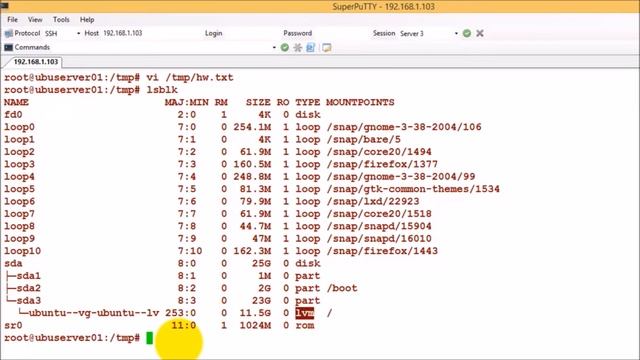Click the Commands terminal icon
Viewport: 640px width, 360px height.
(9, 48)
